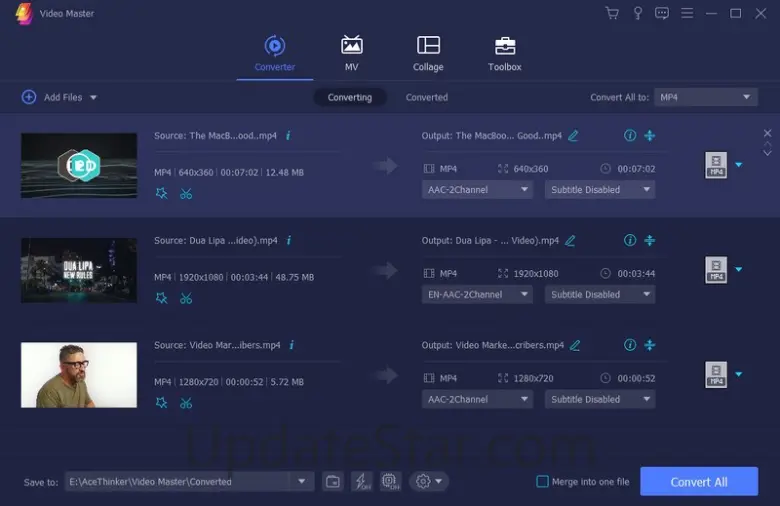The width and height of the screenshot is (780, 506).
Task: Expand Subtitle Disabled dropdown for the MacBook video
Action: (600, 190)
